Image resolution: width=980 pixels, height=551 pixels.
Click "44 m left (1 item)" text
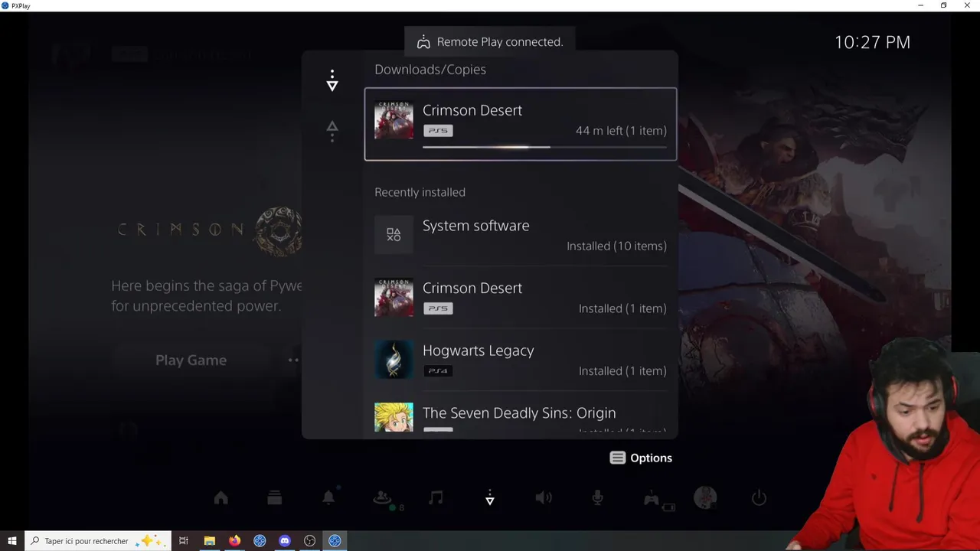point(621,131)
